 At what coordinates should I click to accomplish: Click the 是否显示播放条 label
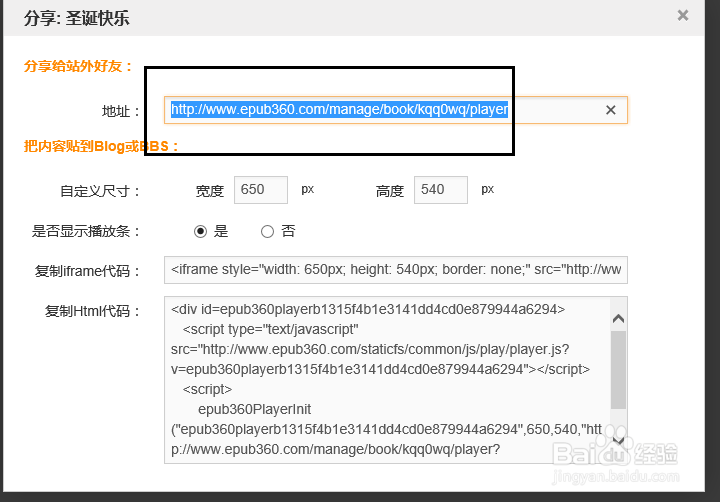[86, 231]
